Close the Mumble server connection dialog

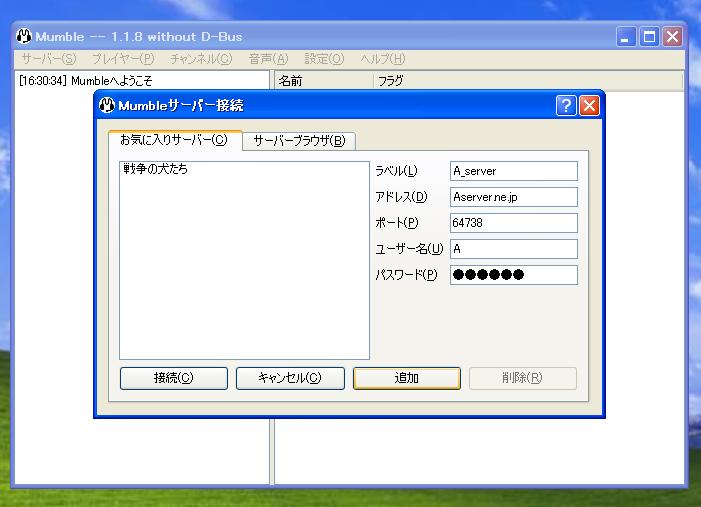(589, 106)
